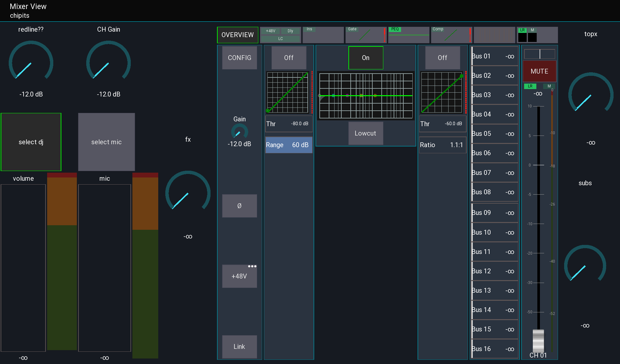Open the Gate curve editor icon

click(366, 35)
